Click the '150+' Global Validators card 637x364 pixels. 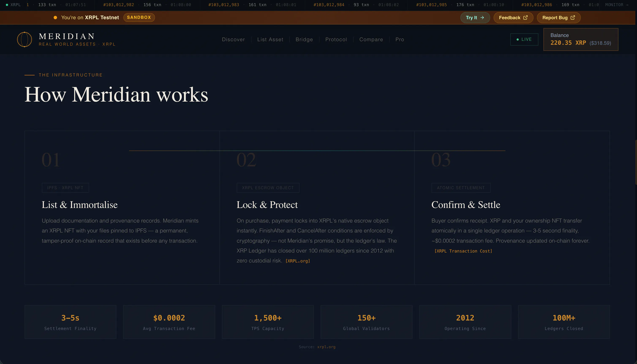click(x=366, y=322)
